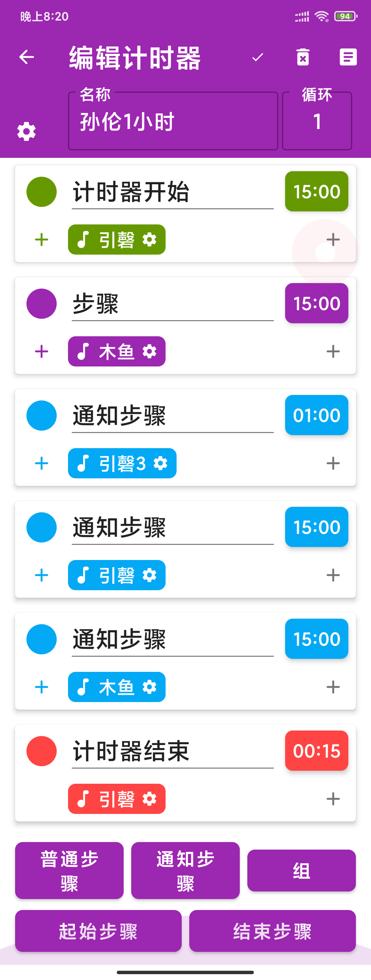Tap the back arrow icon
The image size is (371, 980).
[x=27, y=57]
